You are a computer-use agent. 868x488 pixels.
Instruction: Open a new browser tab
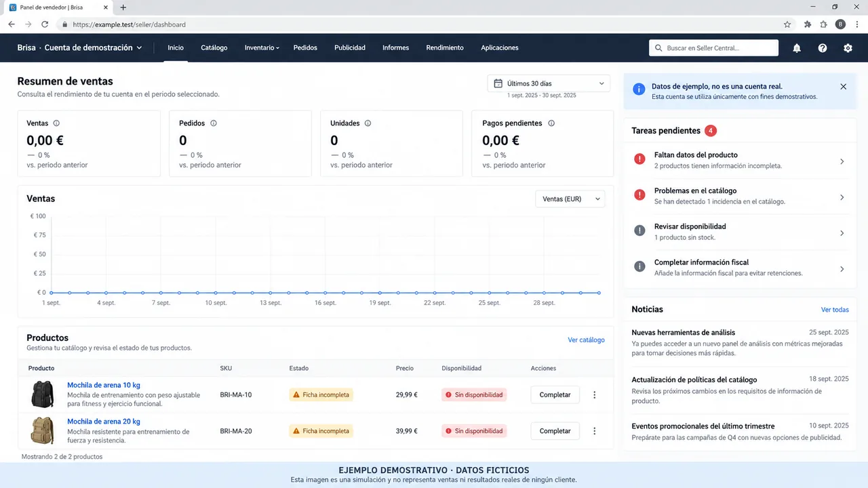(123, 7)
